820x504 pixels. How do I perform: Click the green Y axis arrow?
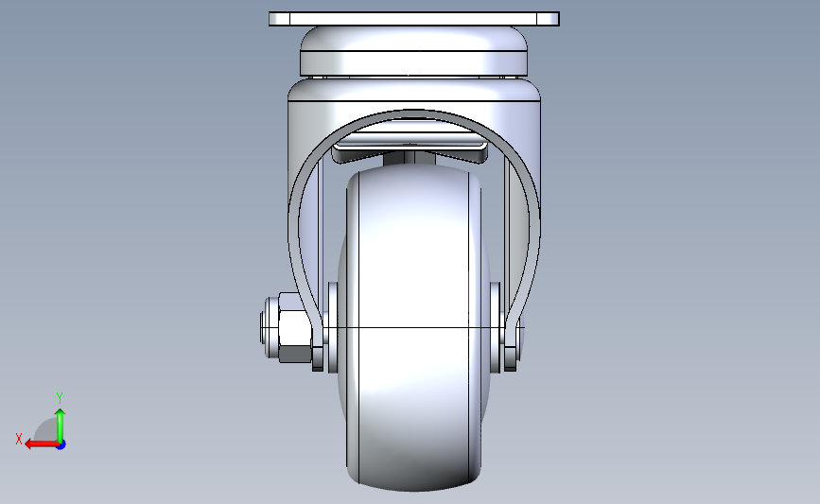(61, 426)
